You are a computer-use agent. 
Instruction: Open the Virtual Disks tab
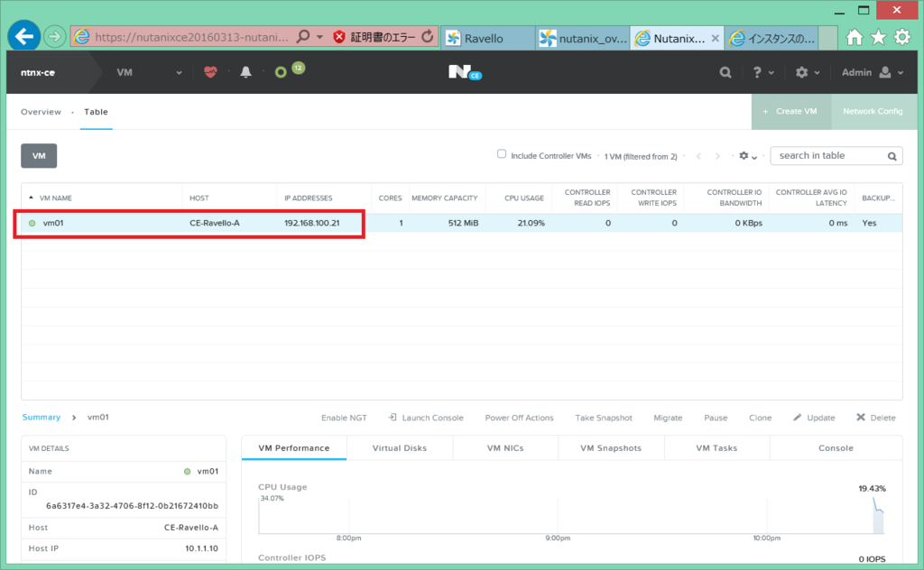pos(400,448)
